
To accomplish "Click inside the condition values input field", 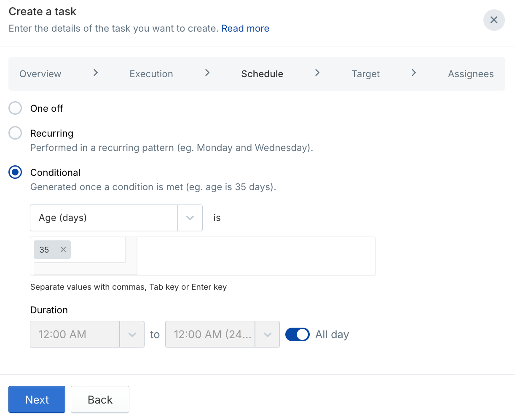I will click(x=255, y=256).
